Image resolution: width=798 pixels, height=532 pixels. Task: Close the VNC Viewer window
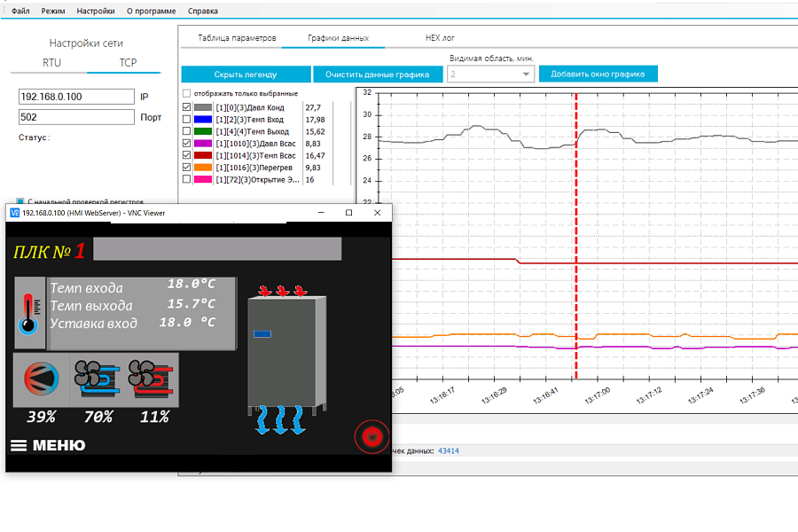[x=377, y=213]
